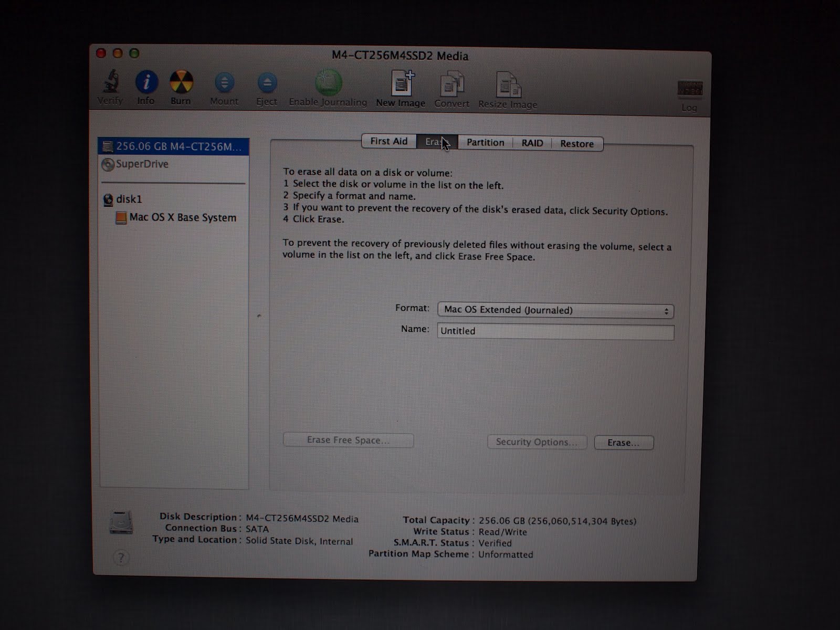Image resolution: width=840 pixels, height=630 pixels.
Task: Open the help question mark button
Action: point(121,558)
